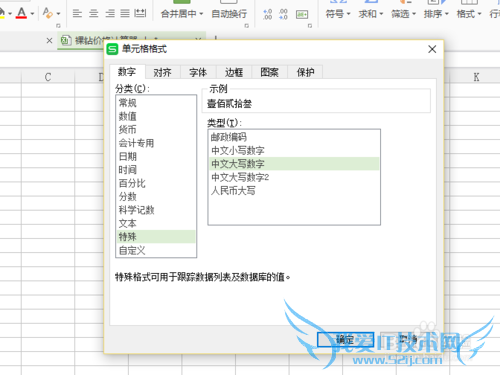Screen dimensions: 500x375
Task: Choose 人民币大写 in the type list
Action: pyautogui.click(x=294, y=191)
